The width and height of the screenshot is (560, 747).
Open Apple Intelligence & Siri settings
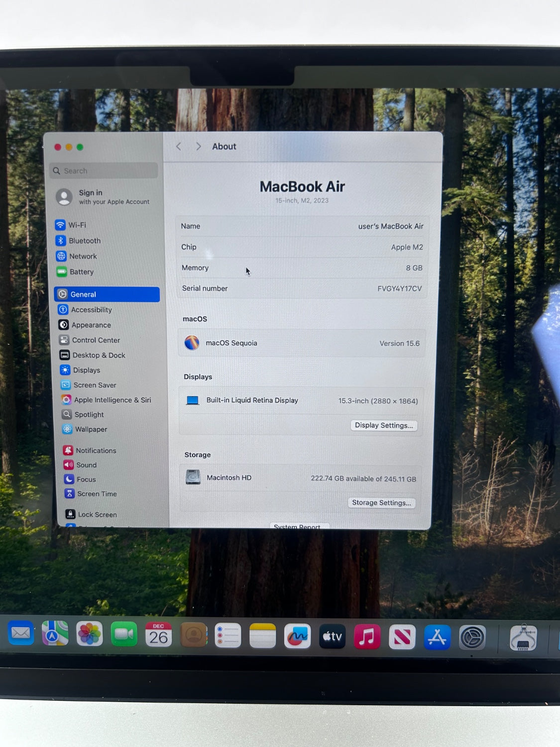[112, 400]
